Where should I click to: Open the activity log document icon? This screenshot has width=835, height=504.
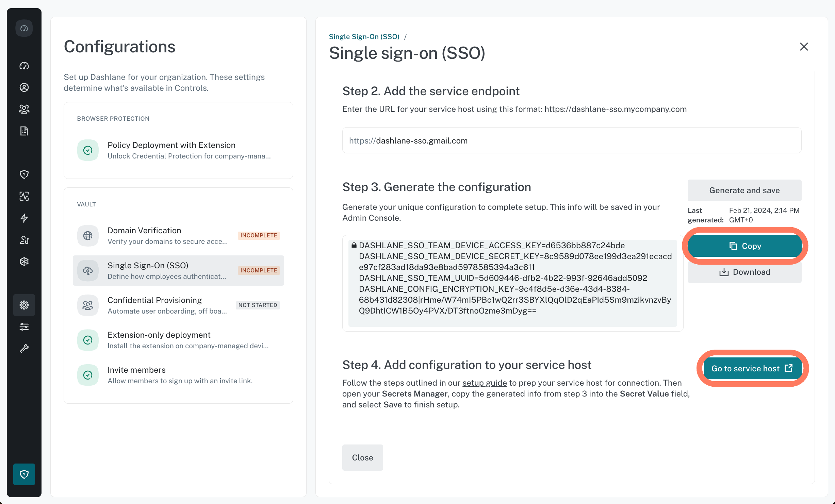coord(24,131)
